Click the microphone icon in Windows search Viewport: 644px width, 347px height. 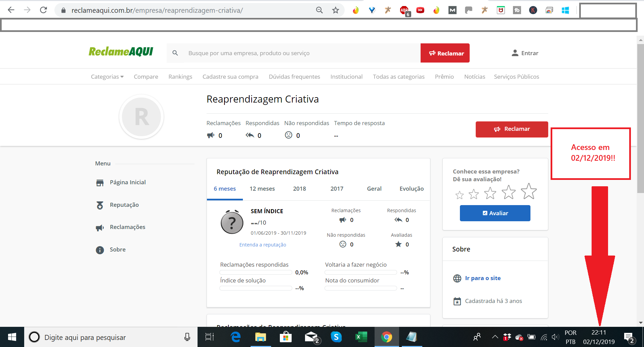[187, 337]
